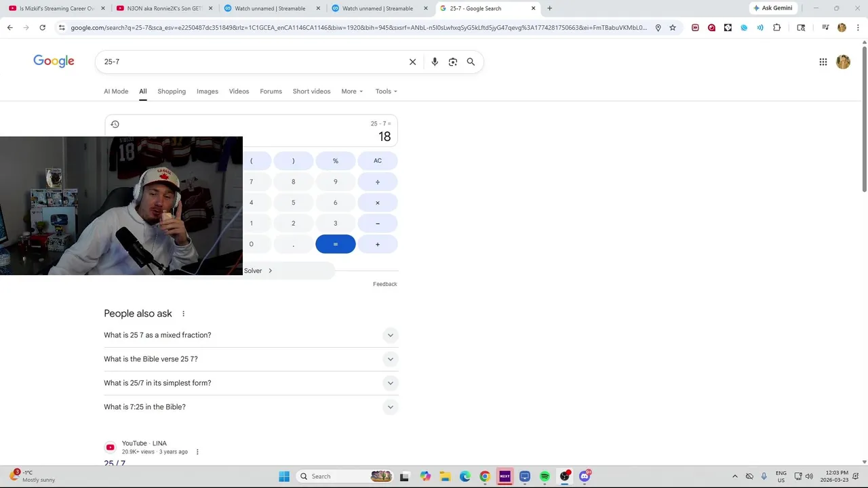
Task: Expand 'What is 7:25 in the Bible?'
Action: [251, 407]
